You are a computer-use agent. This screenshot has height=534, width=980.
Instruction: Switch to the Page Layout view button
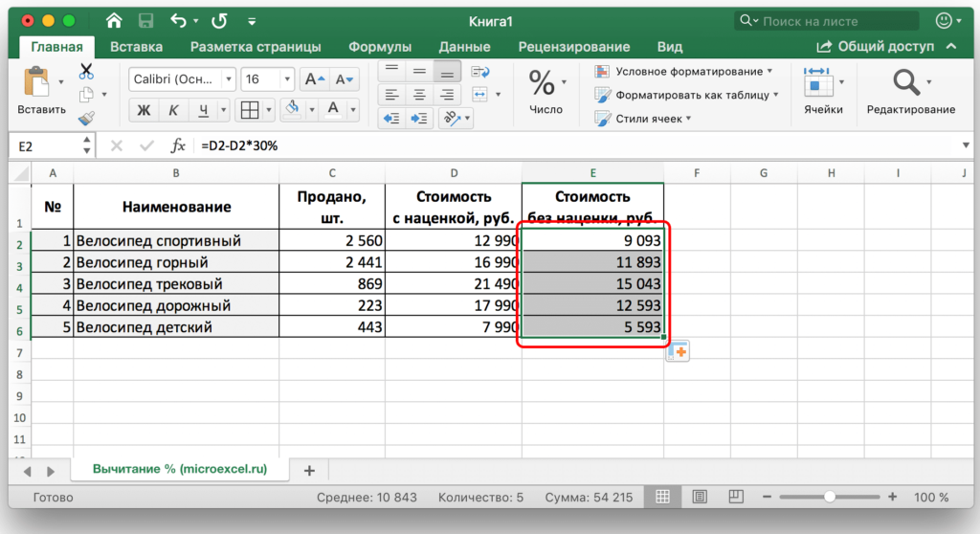(700, 497)
